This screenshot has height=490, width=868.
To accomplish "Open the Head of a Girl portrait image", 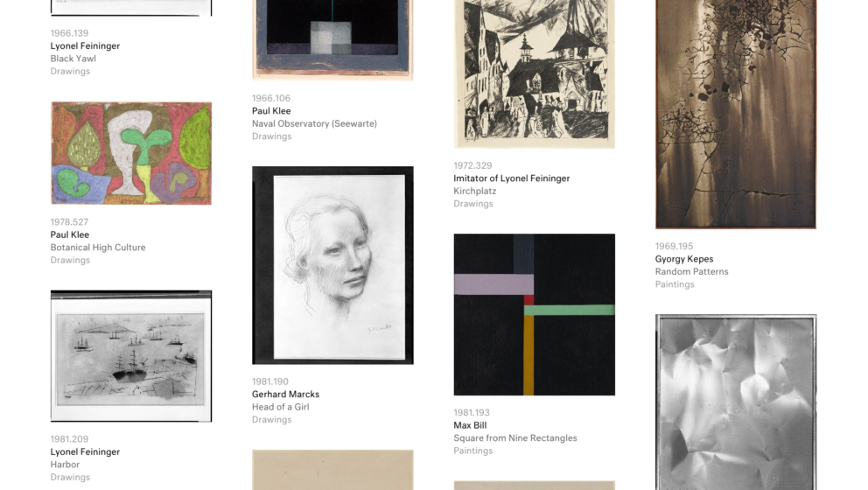I will point(332,265).
